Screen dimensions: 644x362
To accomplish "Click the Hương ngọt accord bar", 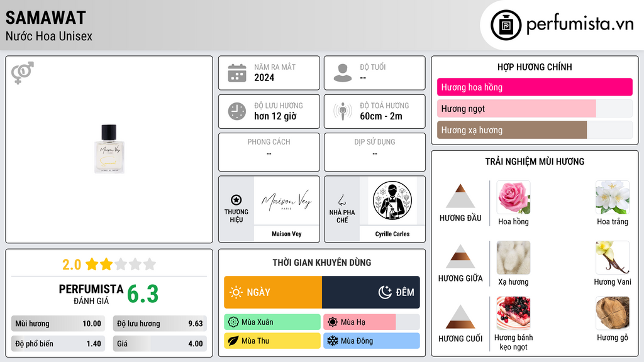I will tap(535, 109).
